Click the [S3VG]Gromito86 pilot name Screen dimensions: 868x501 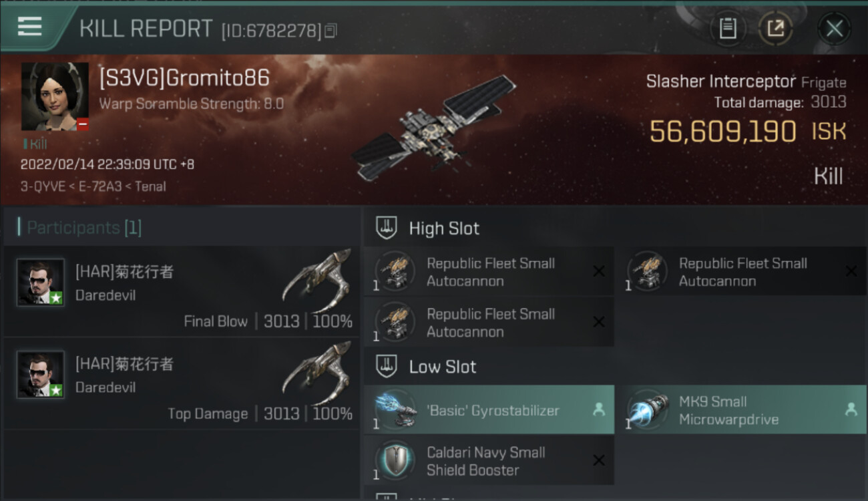184,78
